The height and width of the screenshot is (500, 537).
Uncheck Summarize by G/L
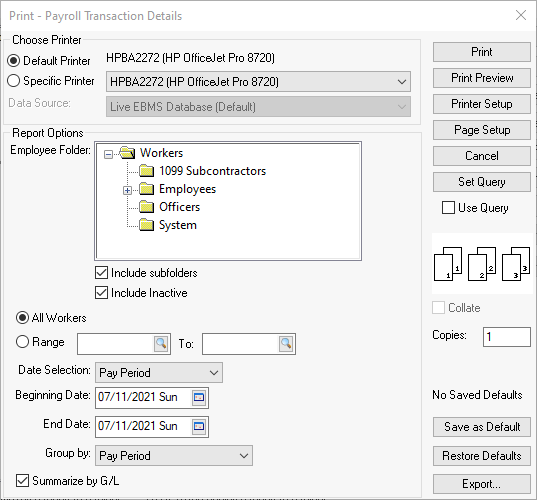coord(23,480)
